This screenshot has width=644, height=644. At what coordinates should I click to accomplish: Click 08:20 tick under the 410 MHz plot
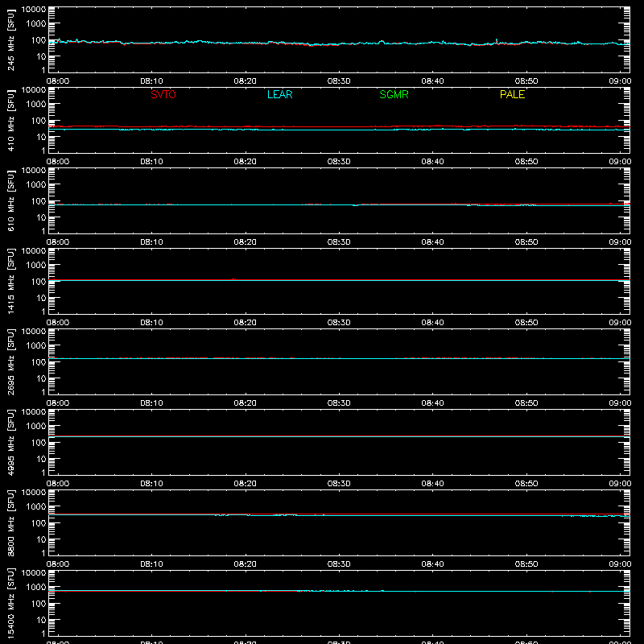pos(246,162)
